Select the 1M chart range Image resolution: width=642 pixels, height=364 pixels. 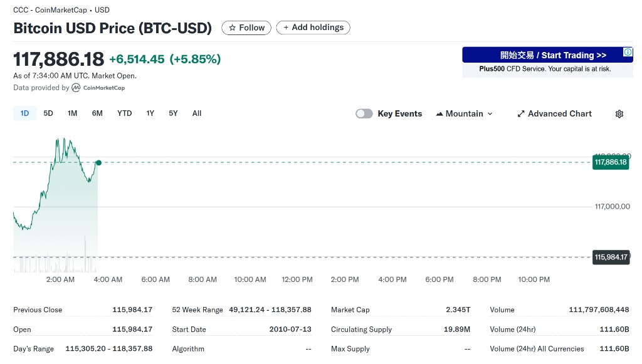pyautogui.click(x=73, y=113)
